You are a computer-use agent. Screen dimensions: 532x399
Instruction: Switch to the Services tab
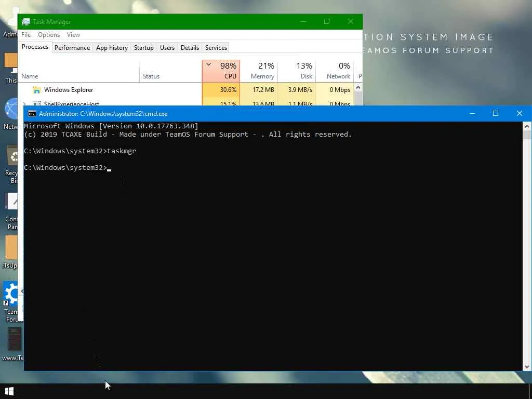(216, 47)
